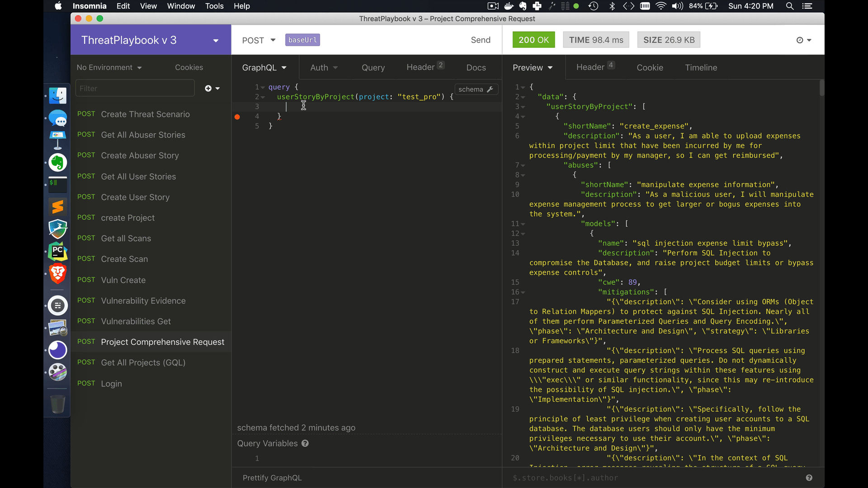This screenshot has width=868, height=488.
Task: Expand ThreatPlaybook v 3 workspace dropdown
Action: coord(216,41)
